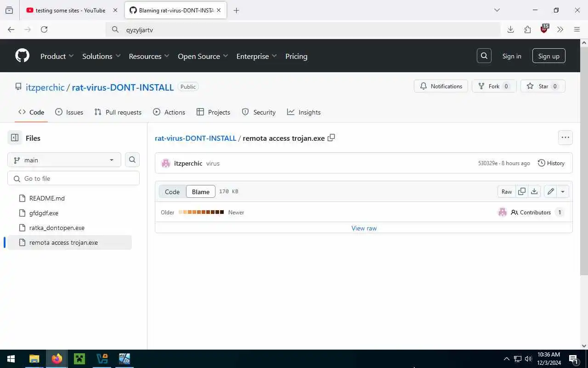This screenshot has height=368, width=588.
Task: Open the Pull requests tab
Action: (x=118, y=112)
